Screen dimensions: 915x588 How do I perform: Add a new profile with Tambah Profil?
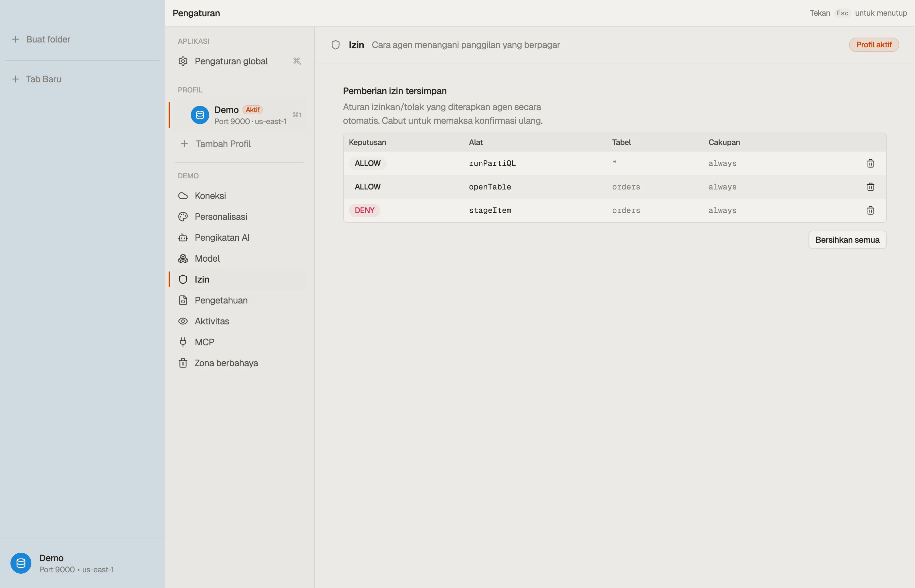[239, 144]
